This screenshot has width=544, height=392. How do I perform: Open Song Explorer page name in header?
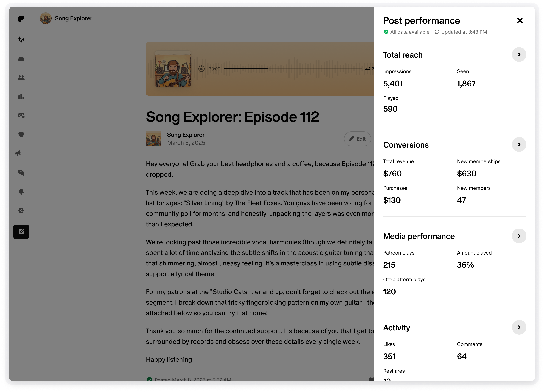[x=73, y=18]
